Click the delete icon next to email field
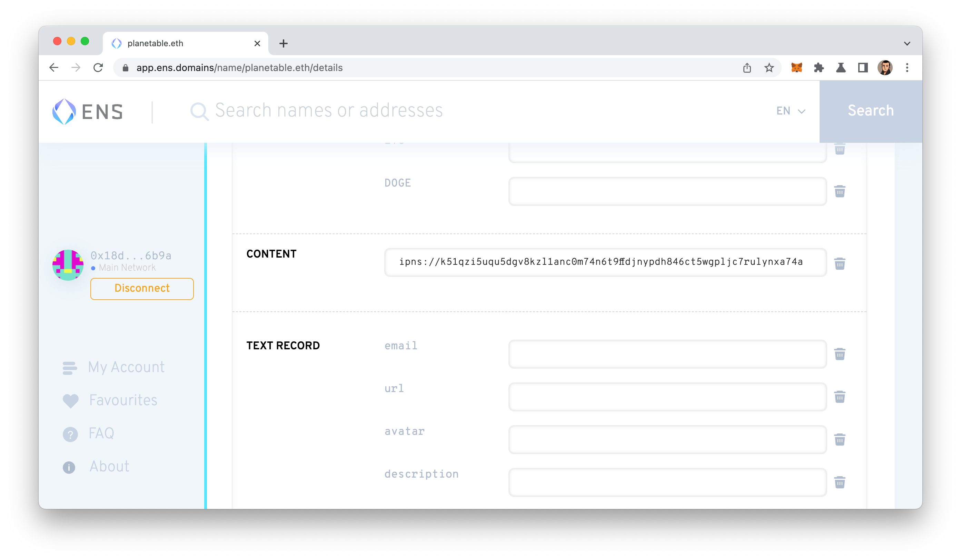 [x=840, y=354]
